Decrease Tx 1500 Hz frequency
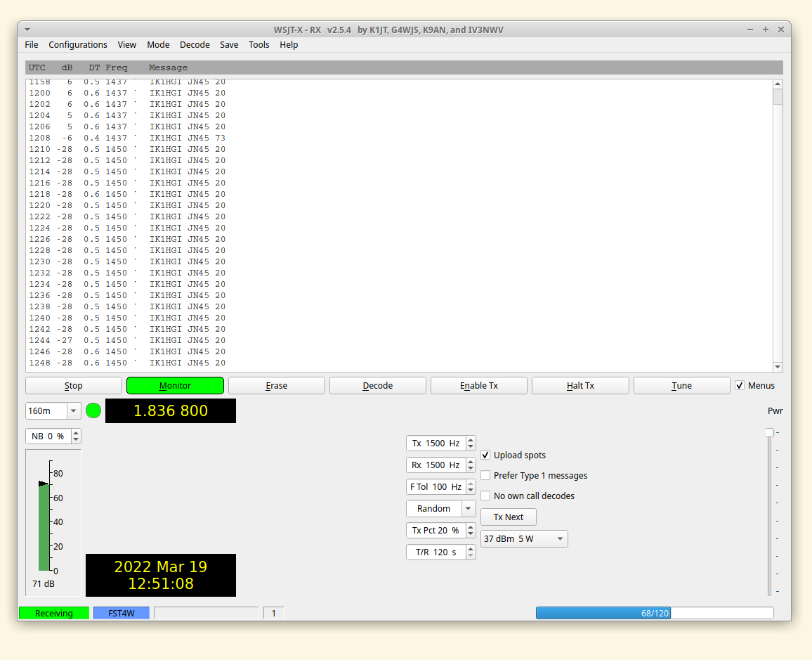This screenshot has height=660, width=812. (x=471, y=446)
